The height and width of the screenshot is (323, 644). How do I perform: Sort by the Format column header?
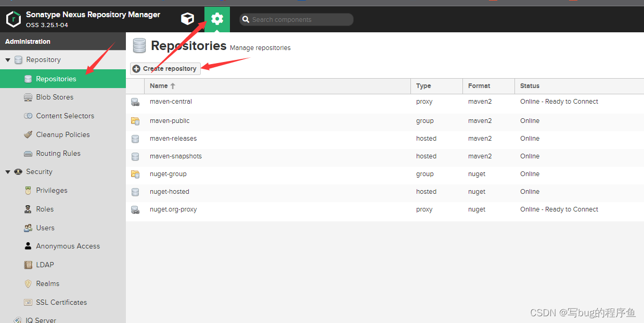coord(488,86)
